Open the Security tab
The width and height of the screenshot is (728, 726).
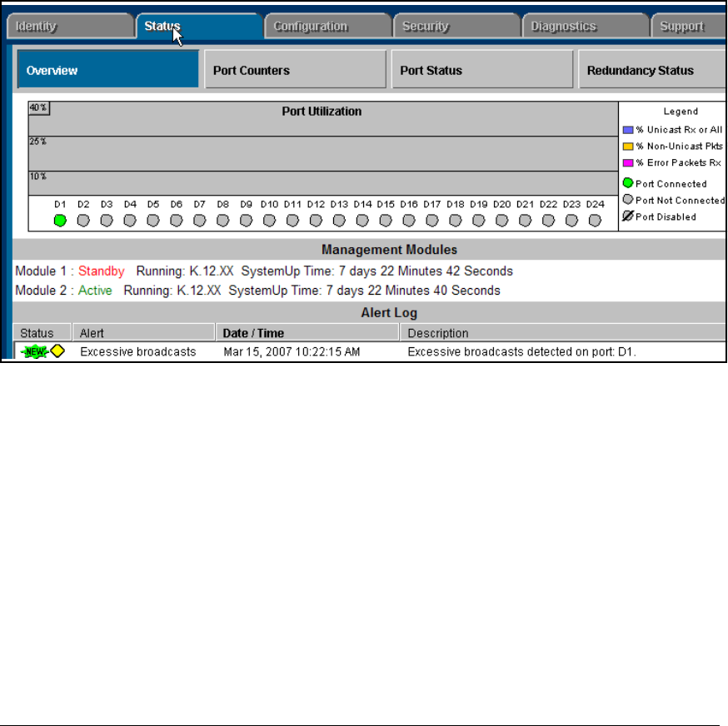coord(457,26)
